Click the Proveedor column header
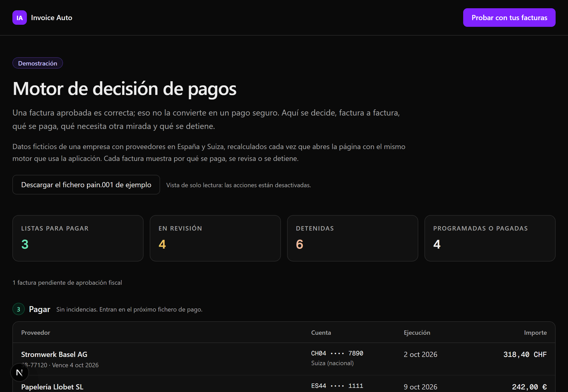This screenshot has width=568, height=392. click(36, 333)
